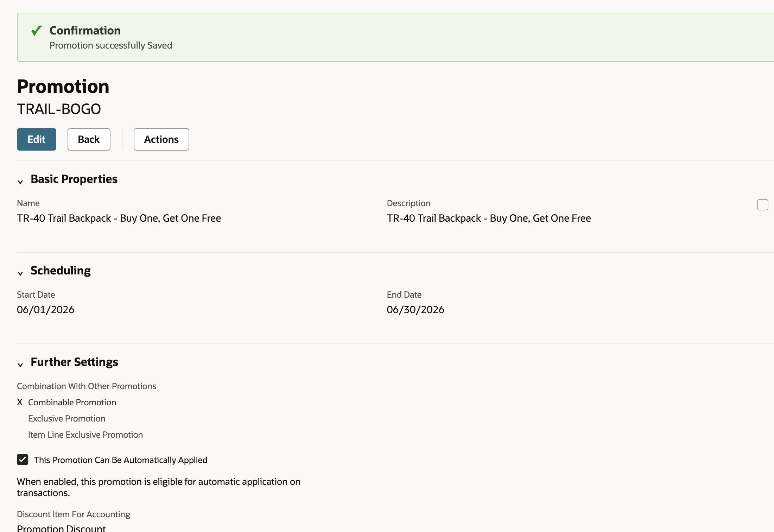Click the Further Settings heading

75,362
